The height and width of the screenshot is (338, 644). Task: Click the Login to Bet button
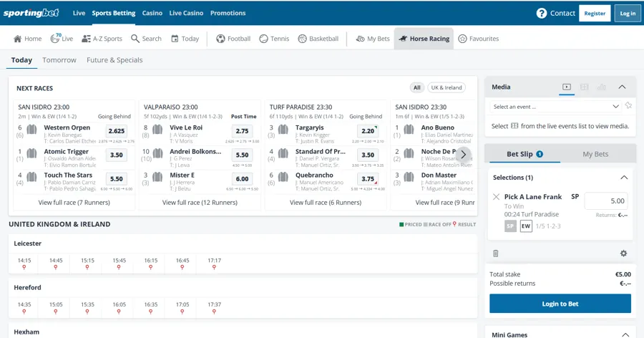560,304
